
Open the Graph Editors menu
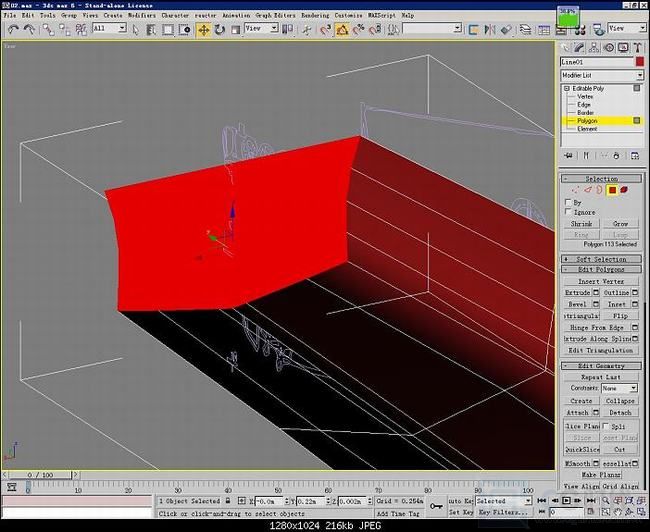(x=276, y=15)
